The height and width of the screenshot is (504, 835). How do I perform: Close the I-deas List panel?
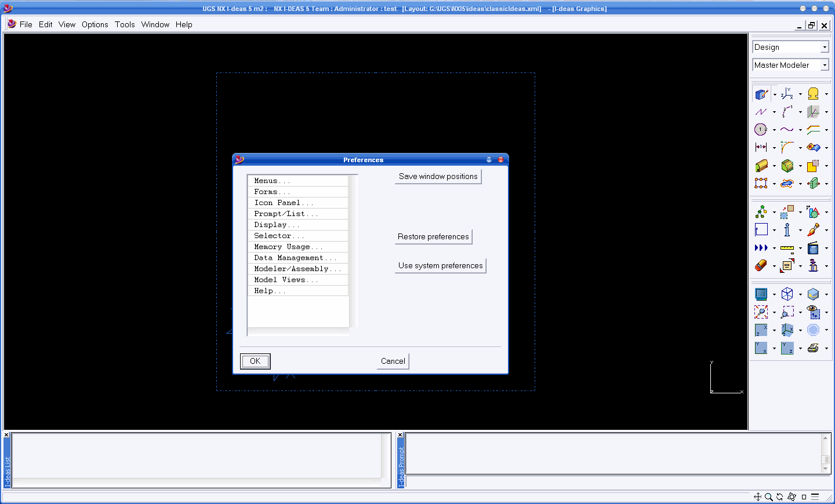tap(6, 434)
